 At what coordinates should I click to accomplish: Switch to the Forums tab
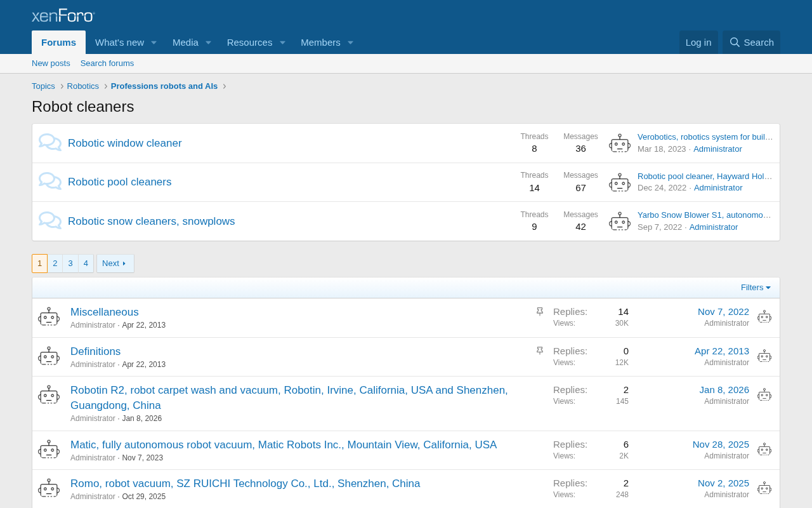[58, 43]
